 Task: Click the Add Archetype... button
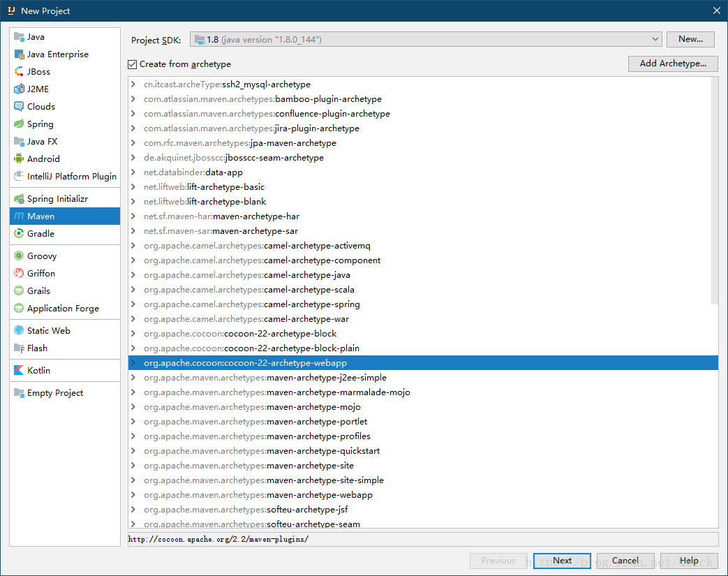[x=673, y=64]
